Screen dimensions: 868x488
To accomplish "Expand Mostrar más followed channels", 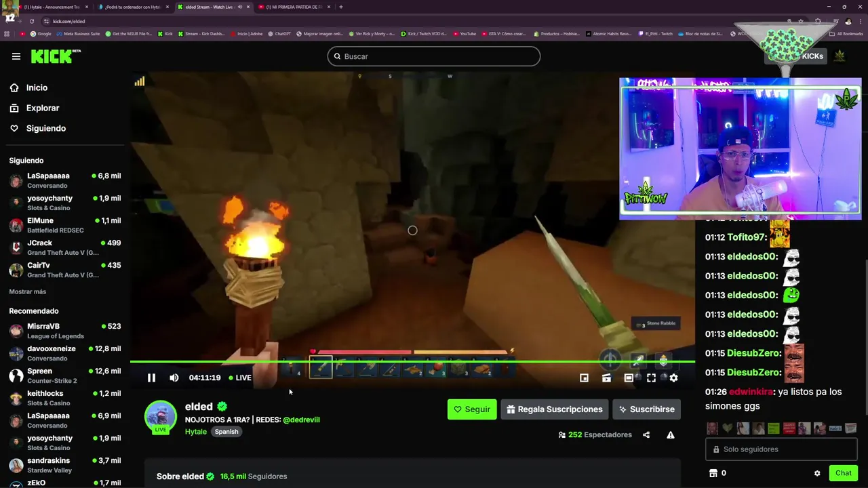I will 28,291.
